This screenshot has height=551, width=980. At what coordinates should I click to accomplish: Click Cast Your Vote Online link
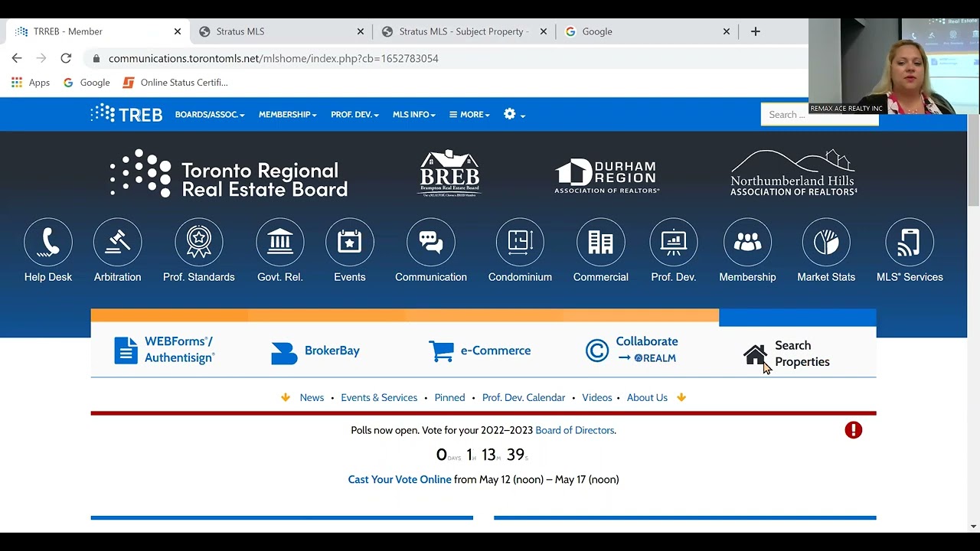[400, 480]
